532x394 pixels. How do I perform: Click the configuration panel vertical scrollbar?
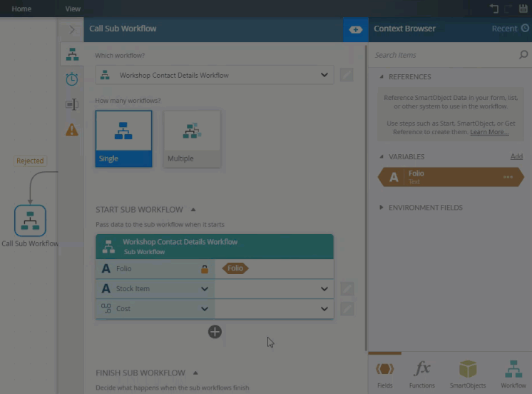[x=366, y=197]
